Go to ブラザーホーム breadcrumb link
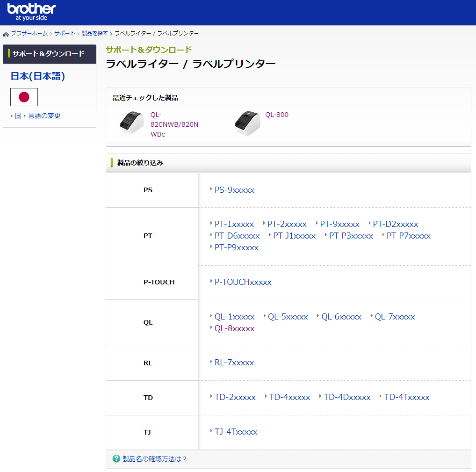The width and height of the screenshot is (476, 472). [x=29, y=33]
